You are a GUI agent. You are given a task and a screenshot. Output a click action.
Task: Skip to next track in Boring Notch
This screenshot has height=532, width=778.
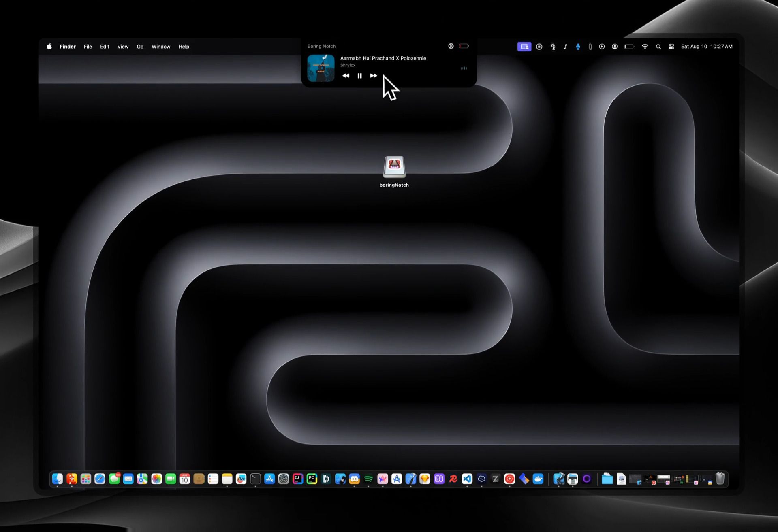click(x=373, y=76)
